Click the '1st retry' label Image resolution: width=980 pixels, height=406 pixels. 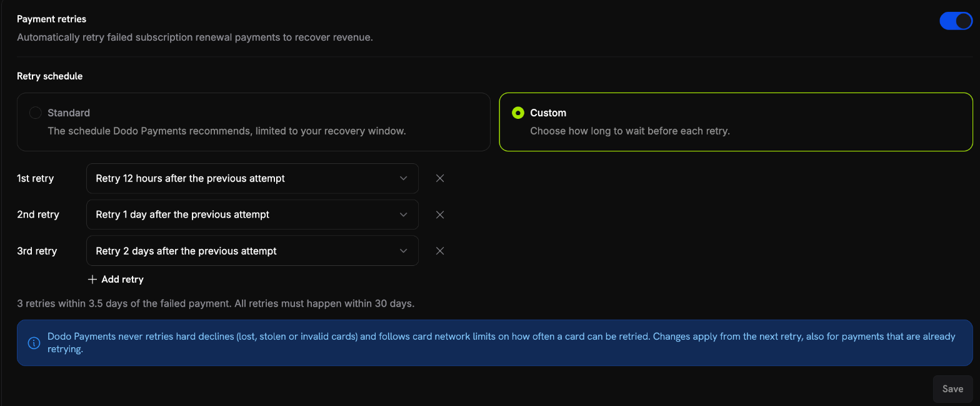pyautogui.click(x=36, y=178)
